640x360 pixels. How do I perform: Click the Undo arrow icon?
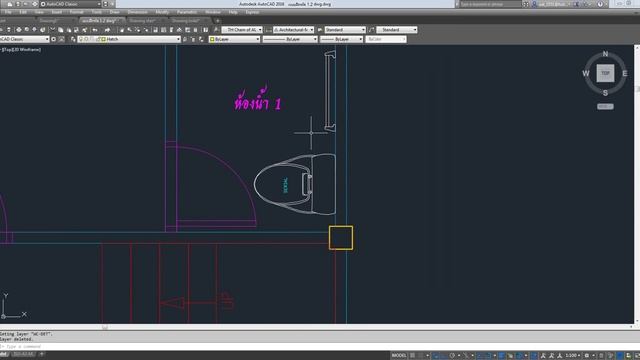[95, 30]
